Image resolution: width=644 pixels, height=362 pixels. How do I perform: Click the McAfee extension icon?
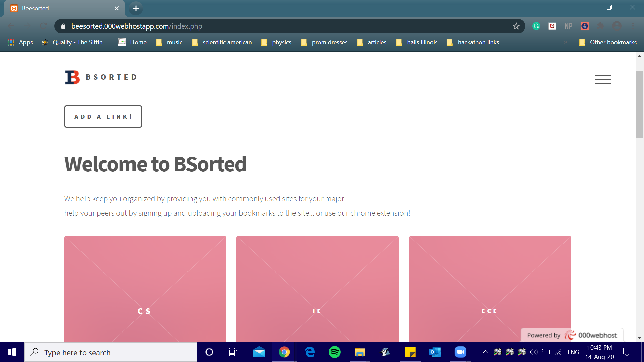click(552, 26)
